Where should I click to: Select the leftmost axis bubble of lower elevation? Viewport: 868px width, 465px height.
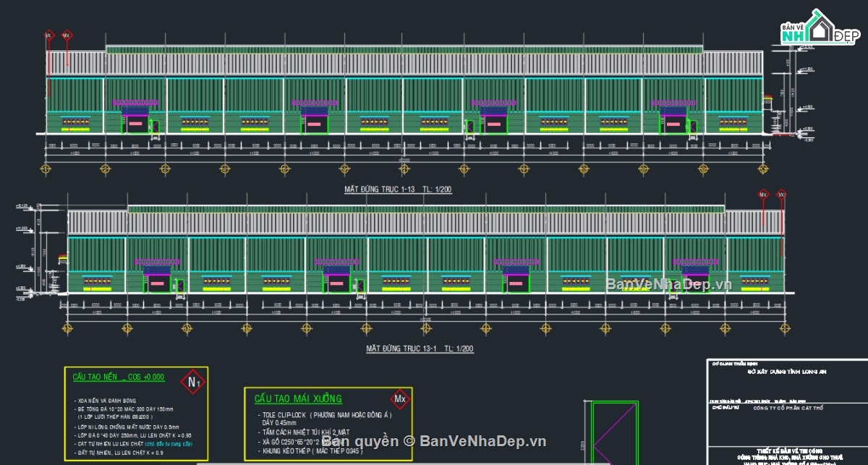(x=67, y=329)
